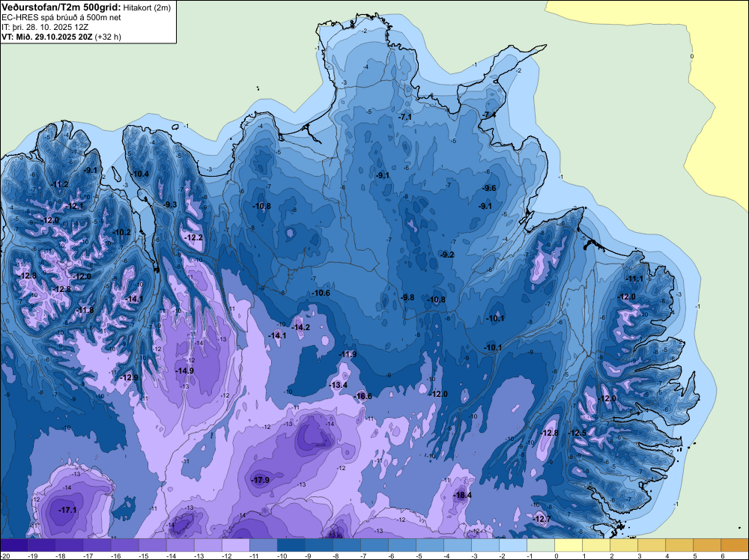Screen dimensions: 749x560
Task: Click the -14.9 temperature value on the map
Action: [x=184, y=371]
